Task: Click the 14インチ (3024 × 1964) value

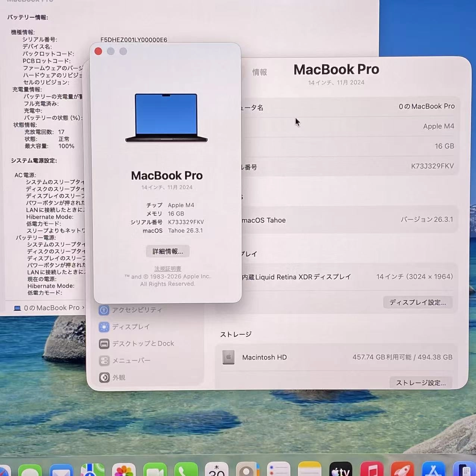Action: tap(414, 277)
